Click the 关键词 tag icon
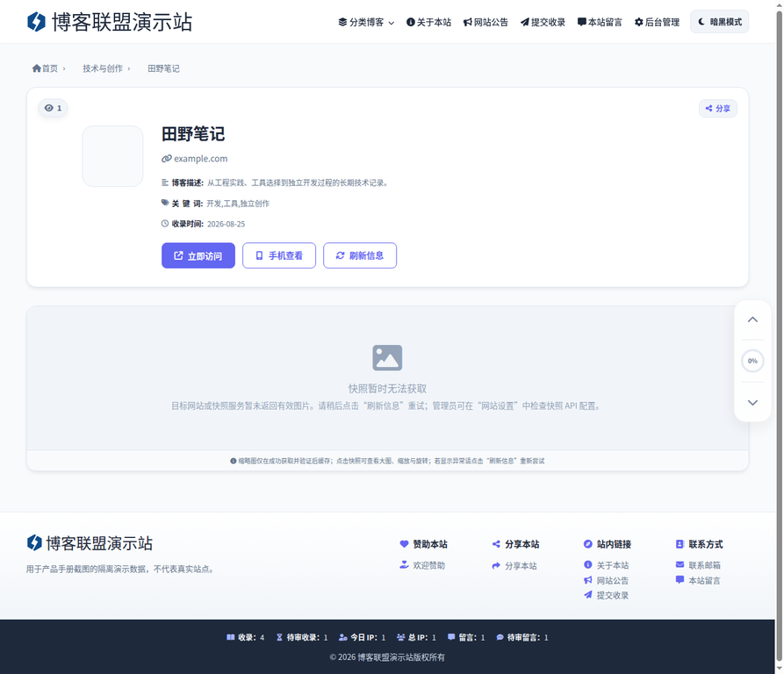This screenshot has width=784, height=674. click(165, 203)
